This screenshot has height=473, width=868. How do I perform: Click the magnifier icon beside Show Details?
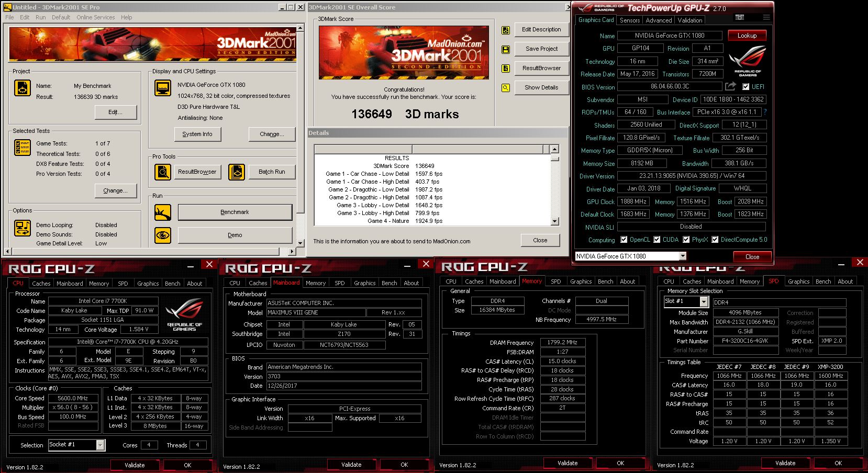pos(506,88)
